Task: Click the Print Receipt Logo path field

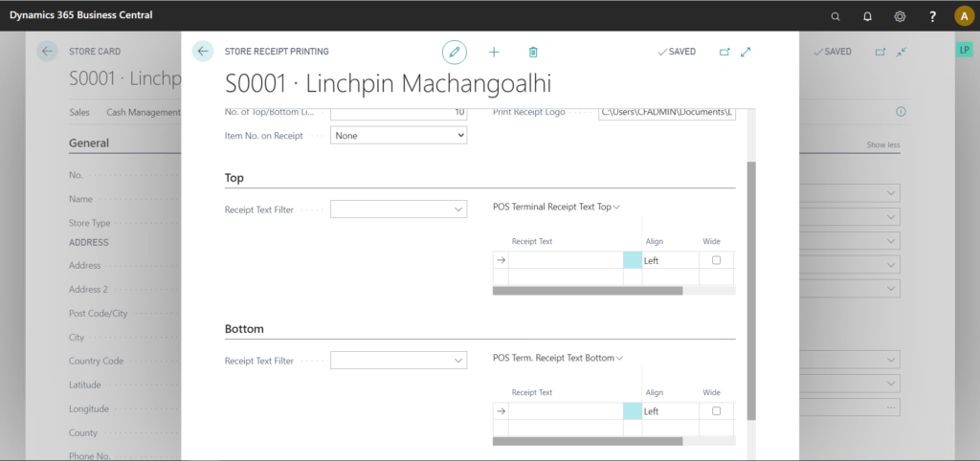Action: coord(667,113)
